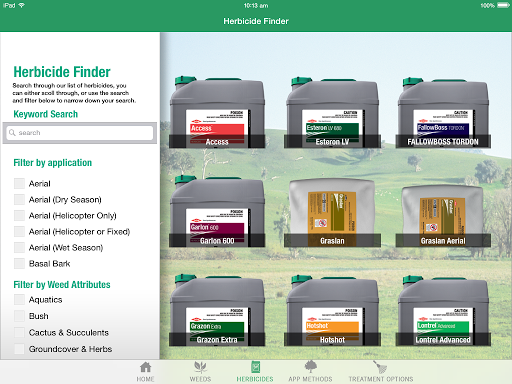Open App Methods tree icon

(310, 367)
